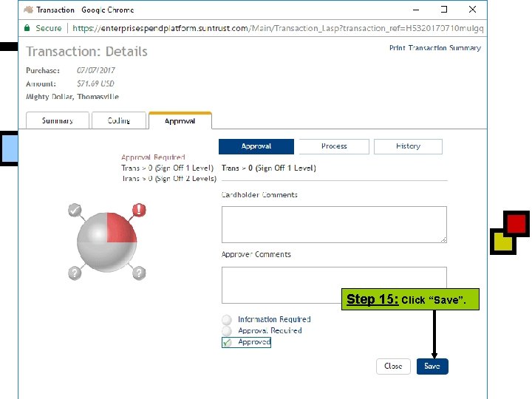Open the Process sub-tab

[334, 146]
